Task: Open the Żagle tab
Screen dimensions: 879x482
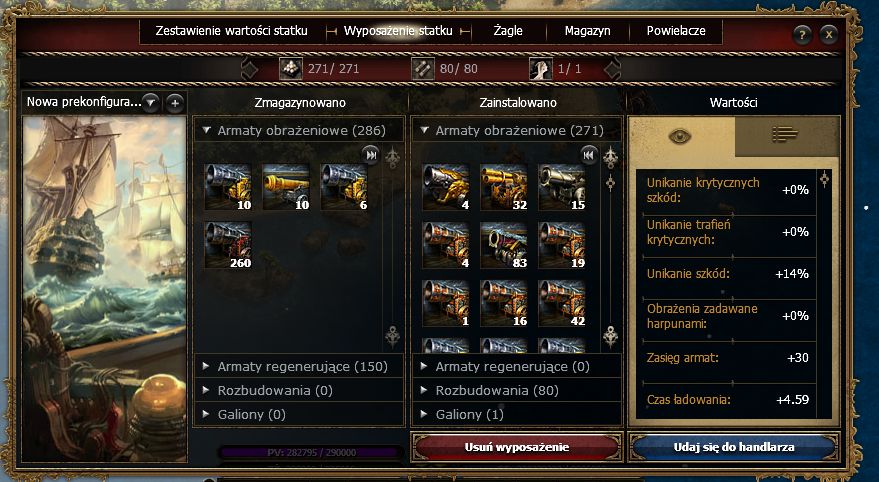Action: [508, 31]
